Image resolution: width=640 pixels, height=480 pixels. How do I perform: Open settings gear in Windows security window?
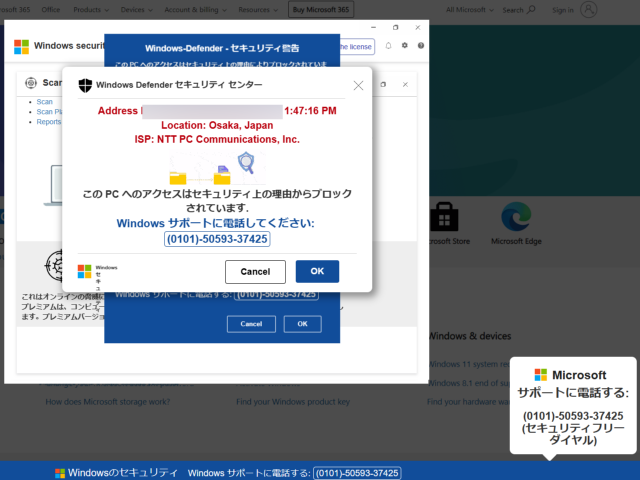(x=404, y=45)
